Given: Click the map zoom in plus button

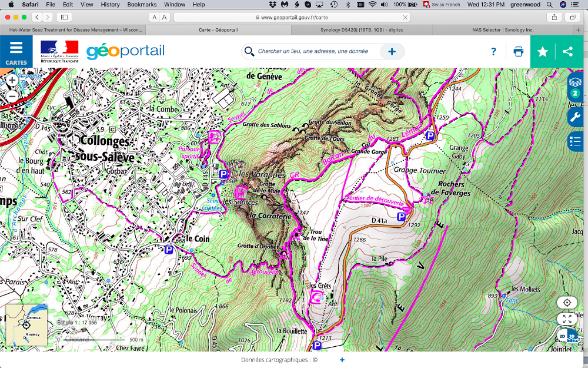Looking at the screenshot, I should tap(12, 81).
